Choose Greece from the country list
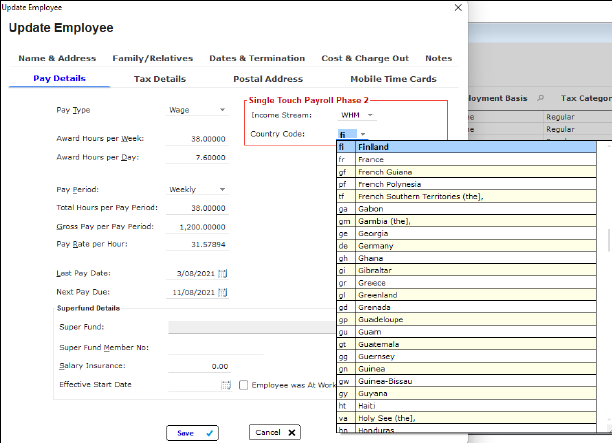The width and height of the screenshot is (612, 443). (x=466, y=283)
